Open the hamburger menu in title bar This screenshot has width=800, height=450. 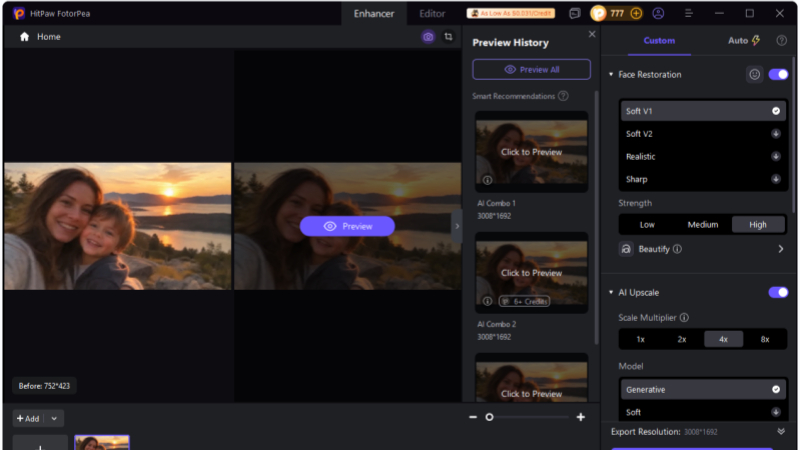click(x=689, y=14)
